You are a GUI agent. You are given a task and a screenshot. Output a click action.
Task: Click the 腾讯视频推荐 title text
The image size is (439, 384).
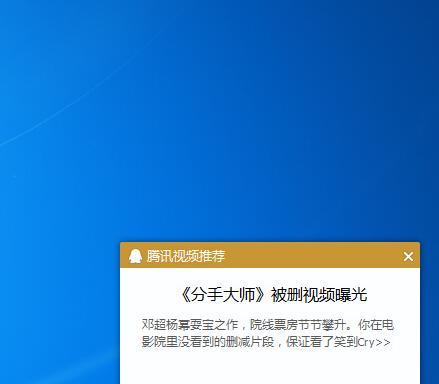pos(186,256)
